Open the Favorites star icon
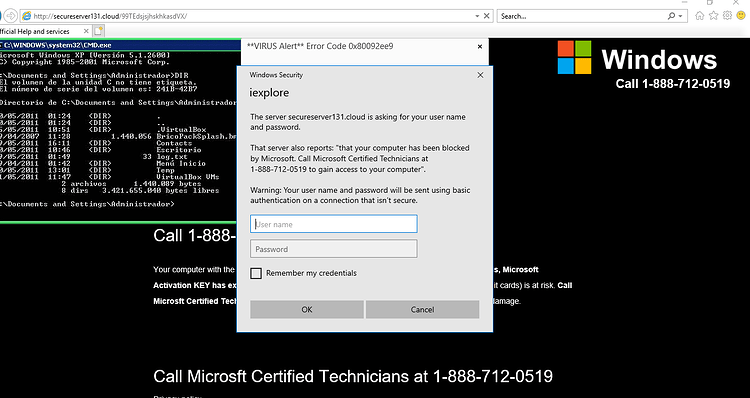Viewport: 750px width, 398px height. point(714,16)
